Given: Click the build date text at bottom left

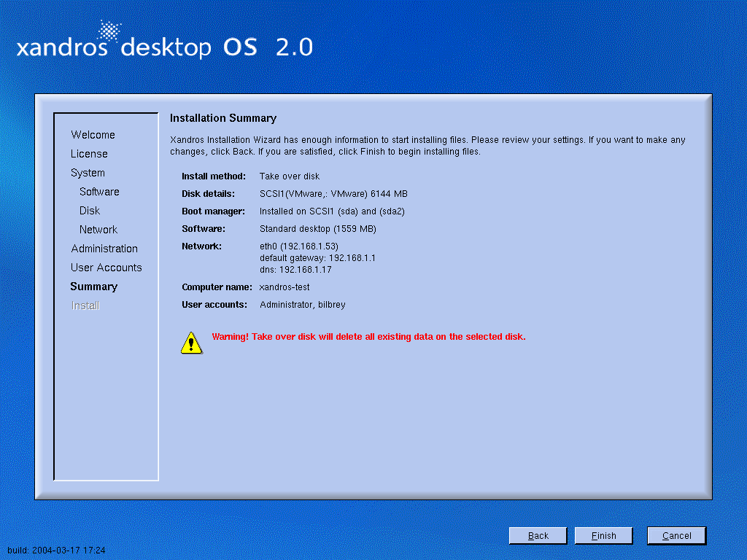Looking at the screenshot, I should click(x=56, y=551).
